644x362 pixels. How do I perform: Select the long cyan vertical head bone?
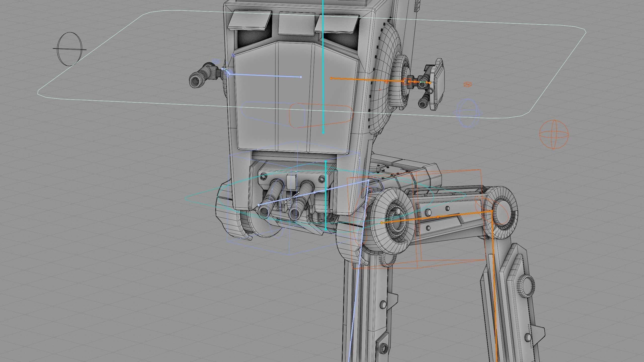tap(323, 66)
